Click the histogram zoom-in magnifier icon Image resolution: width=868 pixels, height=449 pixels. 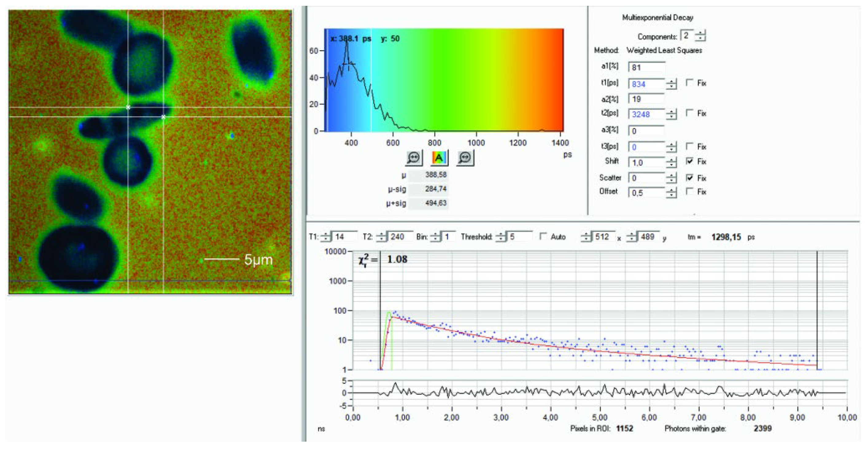[413, 158]
